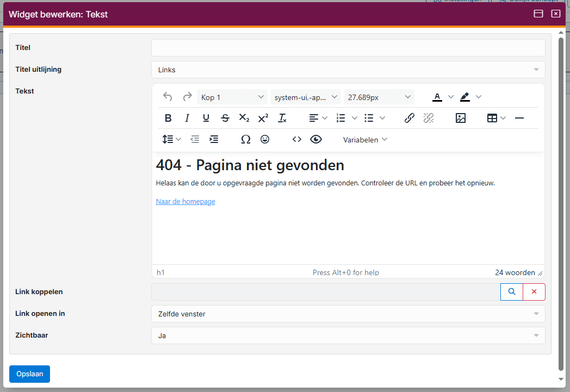Click into the Titel input field
The height and width of the screenshot is (392, 570).
(x=348, y=48)
